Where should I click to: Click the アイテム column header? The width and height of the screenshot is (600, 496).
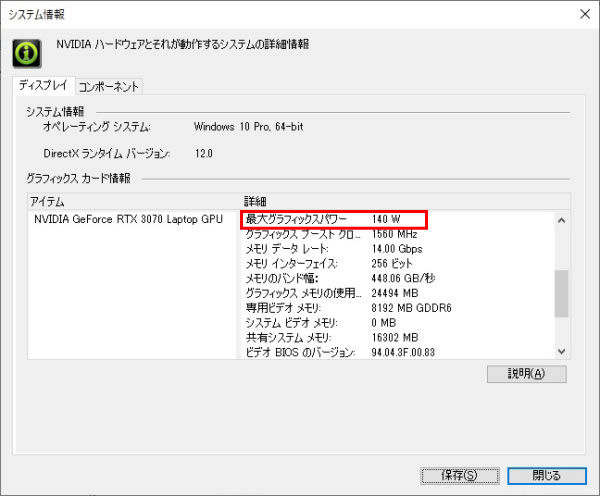click(47, 202)
